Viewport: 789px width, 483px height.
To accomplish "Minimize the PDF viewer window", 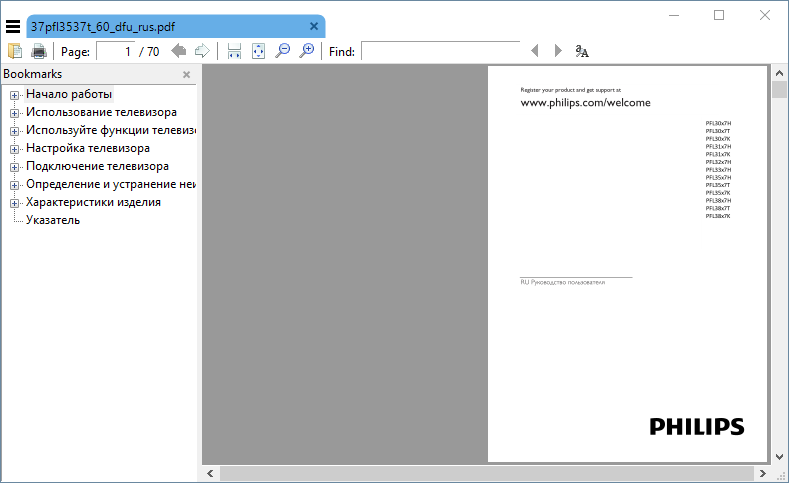I will (674, 16).
